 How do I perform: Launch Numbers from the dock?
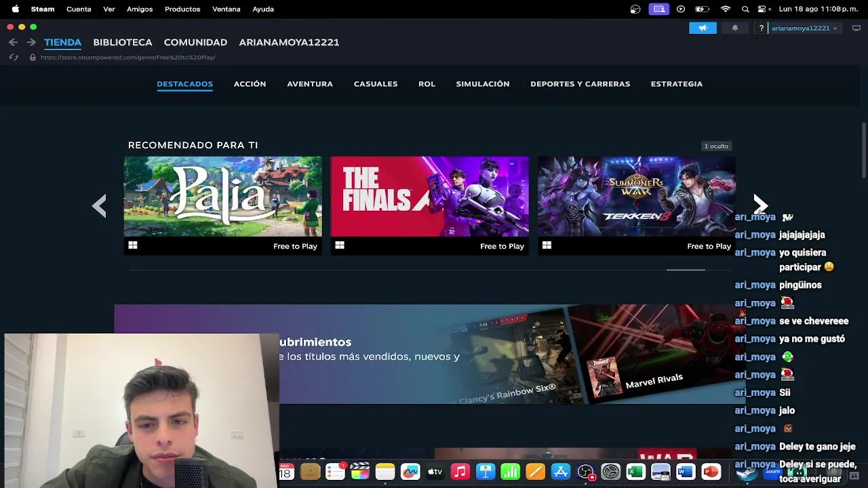[x=510, y=472]
